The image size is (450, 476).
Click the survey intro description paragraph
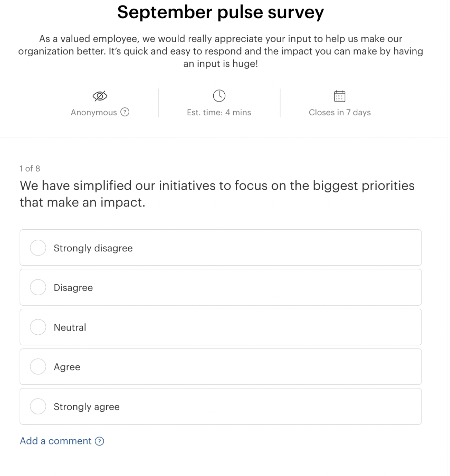click(x=221, y=51)
